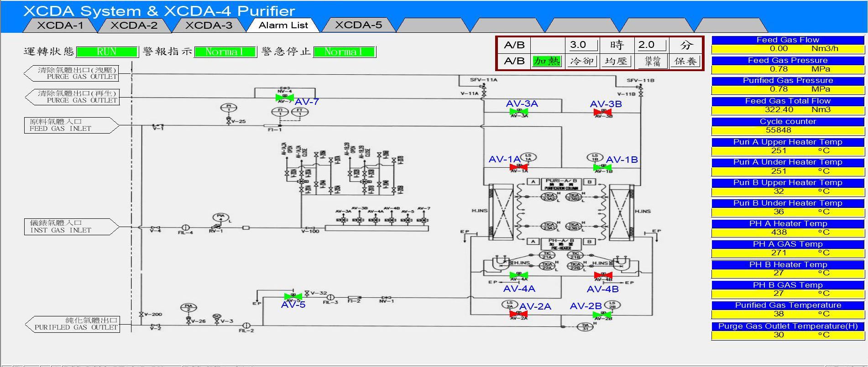Go to the XCDA-3 tab
The height and width of the screenshot is (367, 868).
(x=209, y=26)
